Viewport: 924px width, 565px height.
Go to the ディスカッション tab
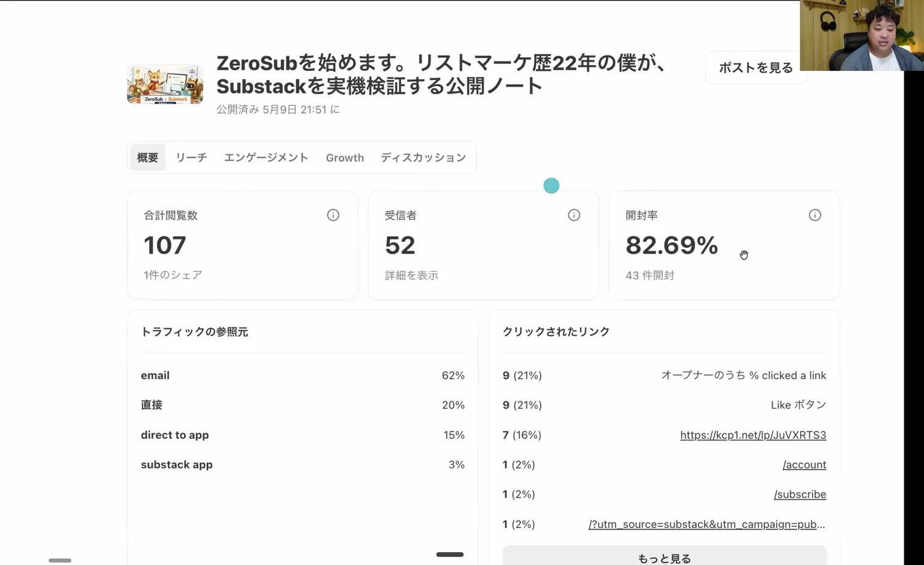[x=423, y=158]
